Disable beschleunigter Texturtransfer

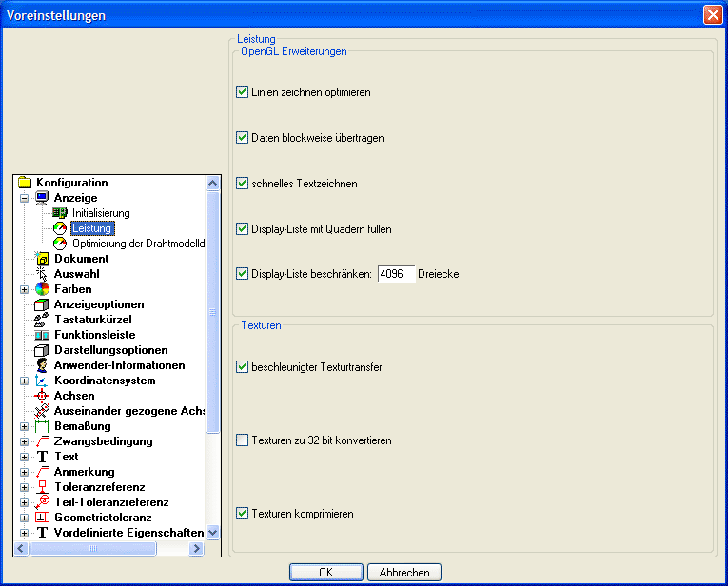click(242, 367)
